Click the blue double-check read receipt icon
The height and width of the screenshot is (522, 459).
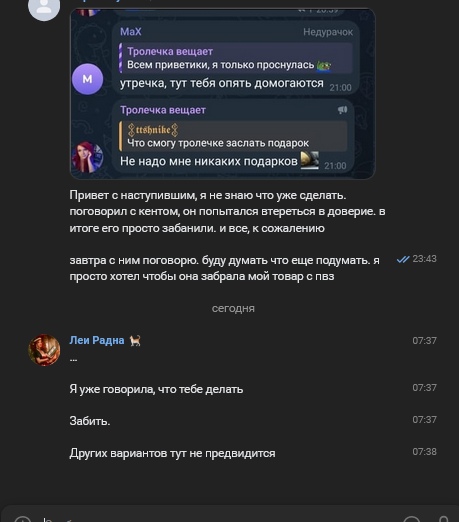(403, 259)
